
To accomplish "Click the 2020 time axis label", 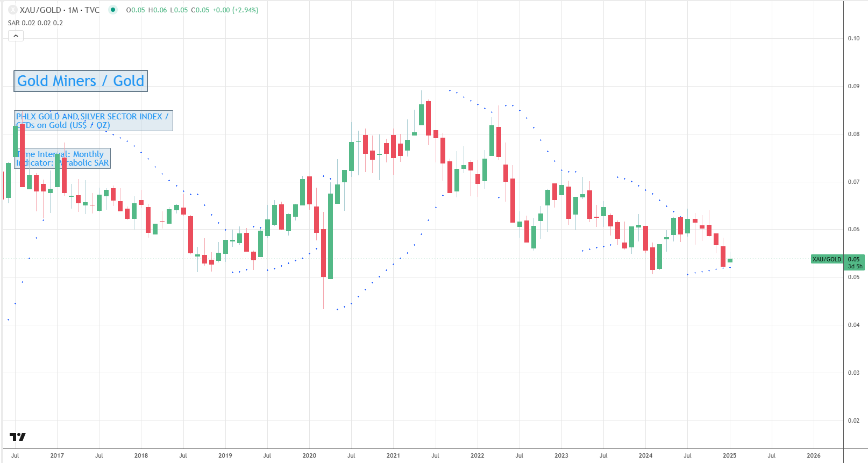I will click(309, 455).
